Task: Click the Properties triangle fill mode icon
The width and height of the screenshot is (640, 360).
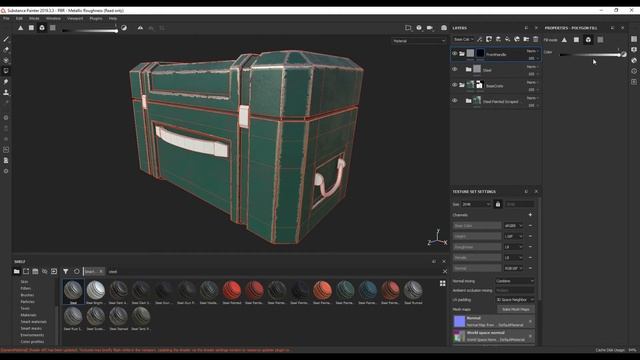Action: (564, 40)
